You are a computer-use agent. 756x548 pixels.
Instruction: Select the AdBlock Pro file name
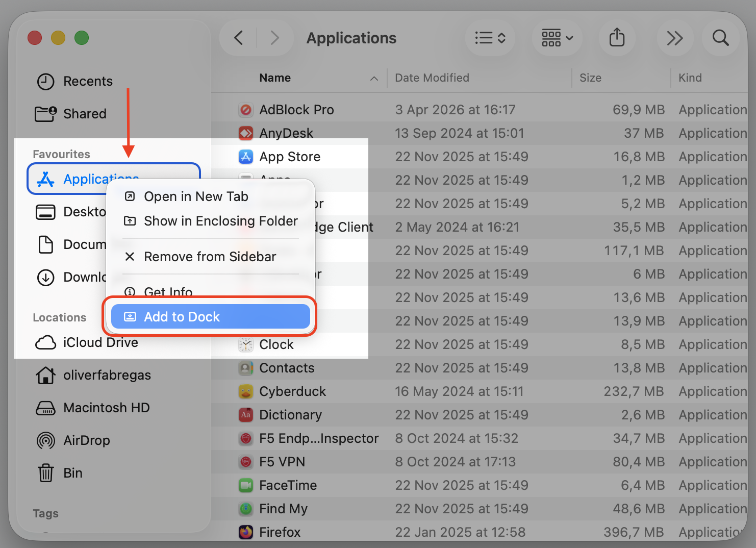[x=296, y=110]
